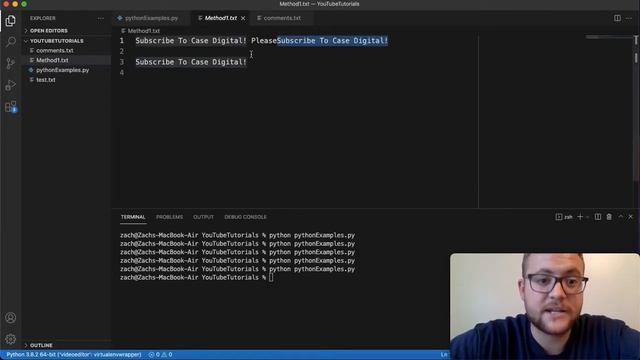Open Method1.txt in the file explorer
This screenshot has height=360, width=640.
coord(52,60)
